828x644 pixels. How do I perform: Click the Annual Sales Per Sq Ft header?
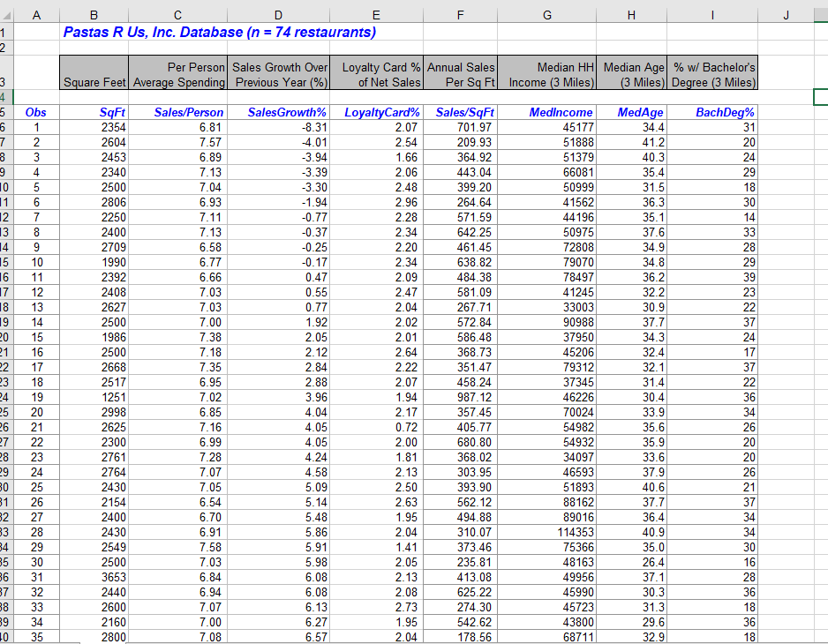[x=461, y=72]
